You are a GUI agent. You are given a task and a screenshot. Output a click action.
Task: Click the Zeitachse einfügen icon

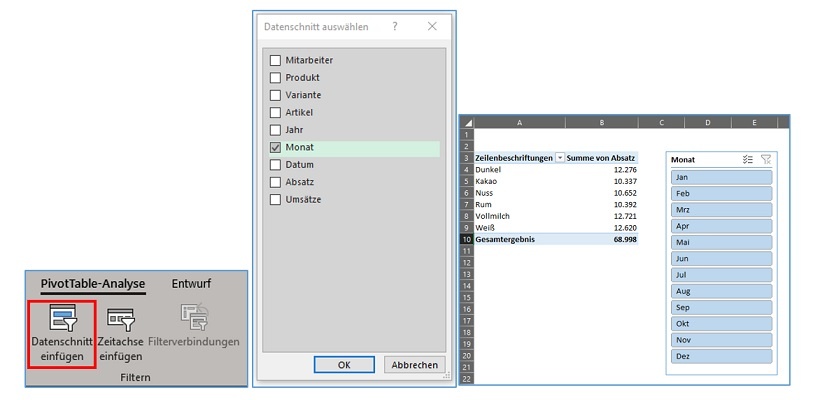pos(119,319)
